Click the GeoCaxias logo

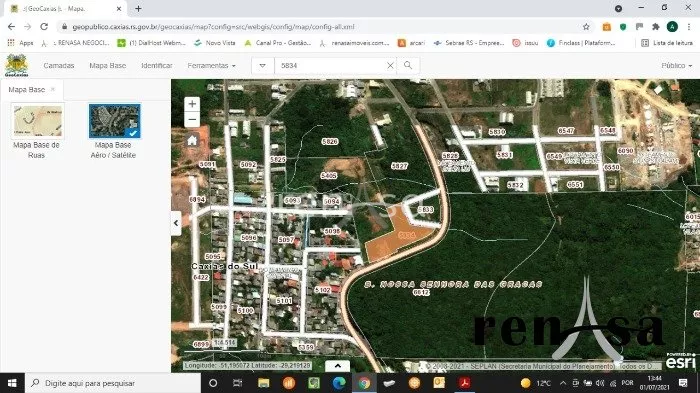tap(17, 65)
